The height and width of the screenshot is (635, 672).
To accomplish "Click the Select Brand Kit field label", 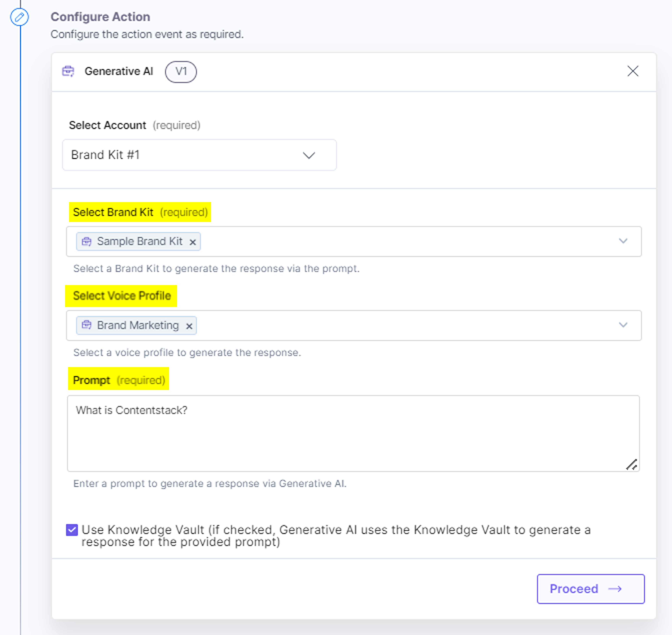I will pyautogui.click(x=140, y=212).
